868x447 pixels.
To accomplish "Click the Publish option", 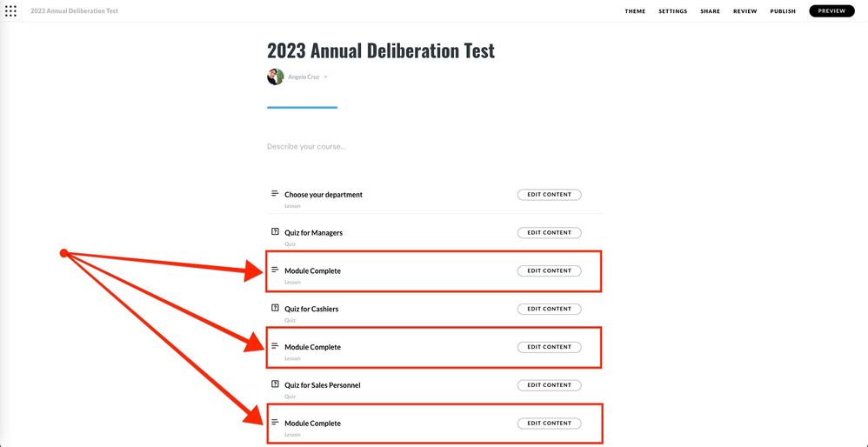I will coord(783,11).
